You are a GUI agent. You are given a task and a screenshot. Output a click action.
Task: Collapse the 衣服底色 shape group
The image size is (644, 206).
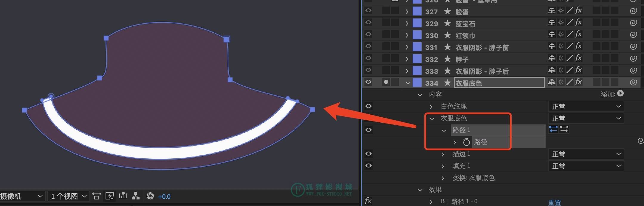[x=432, y=119]
